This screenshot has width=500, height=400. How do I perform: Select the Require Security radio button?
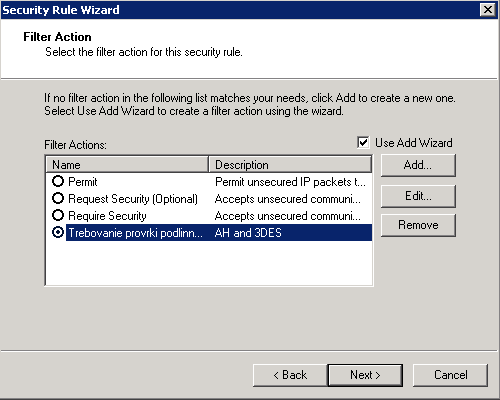[58, 215]
